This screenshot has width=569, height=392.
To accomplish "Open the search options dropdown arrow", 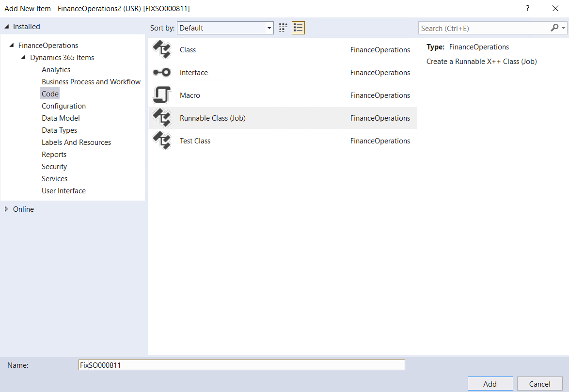I will coord(564,28).
